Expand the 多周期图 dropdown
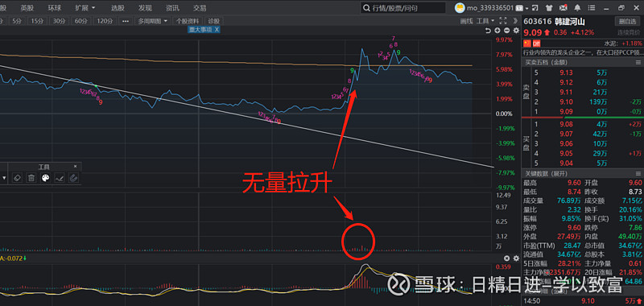 click(153, 21)
